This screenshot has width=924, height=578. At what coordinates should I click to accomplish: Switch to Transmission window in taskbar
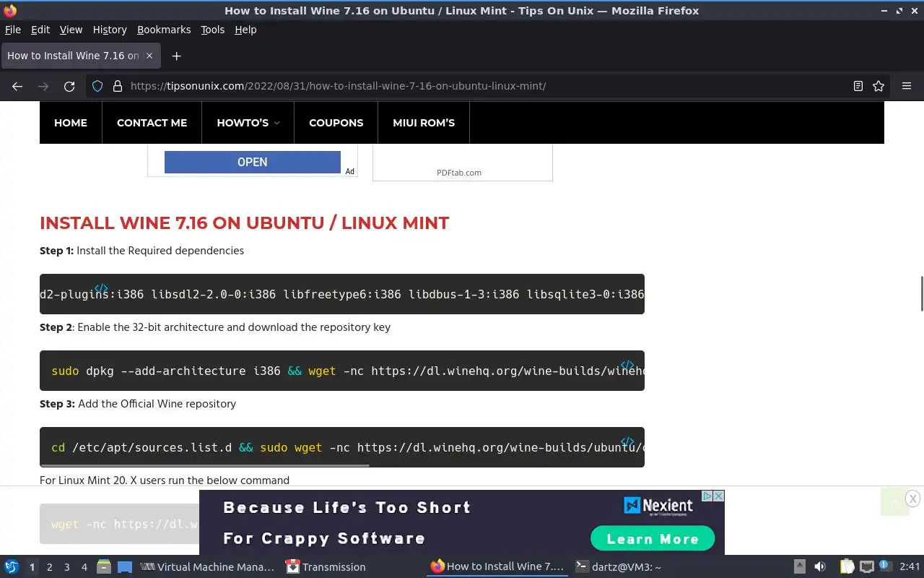[x=326, y=567]
